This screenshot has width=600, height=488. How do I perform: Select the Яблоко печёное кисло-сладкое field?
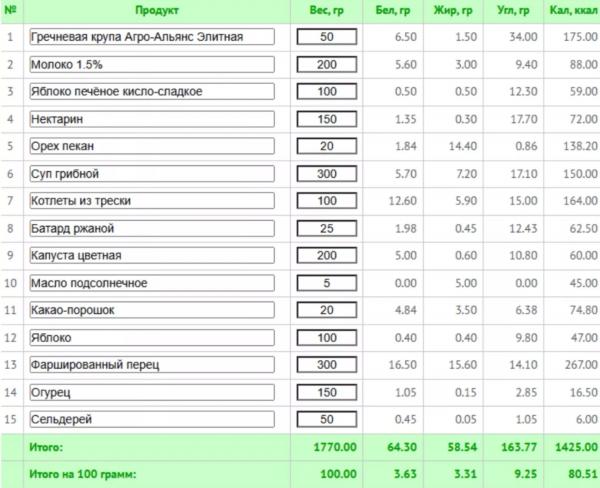(152, 91)
